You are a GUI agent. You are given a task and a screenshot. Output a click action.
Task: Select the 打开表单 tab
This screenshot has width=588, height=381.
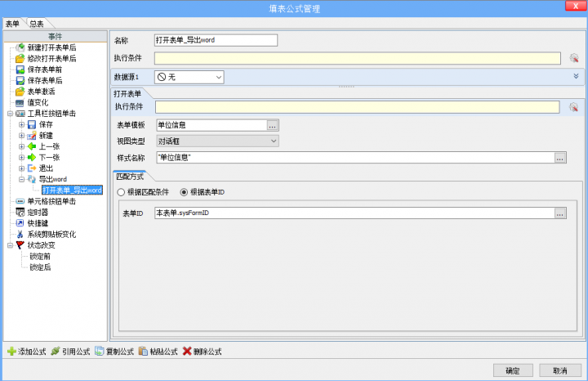pos(127,93)
